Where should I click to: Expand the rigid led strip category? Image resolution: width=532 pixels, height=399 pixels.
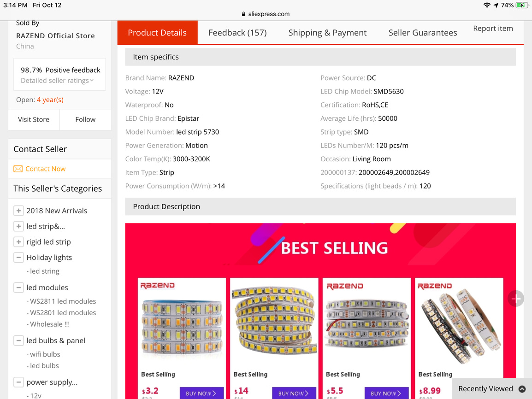[18, 242]
